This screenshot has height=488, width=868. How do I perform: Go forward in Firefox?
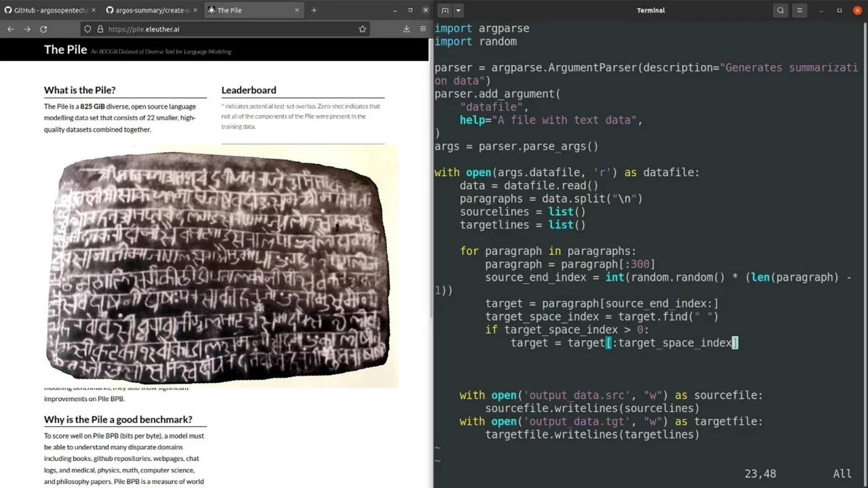pos(27,29)
